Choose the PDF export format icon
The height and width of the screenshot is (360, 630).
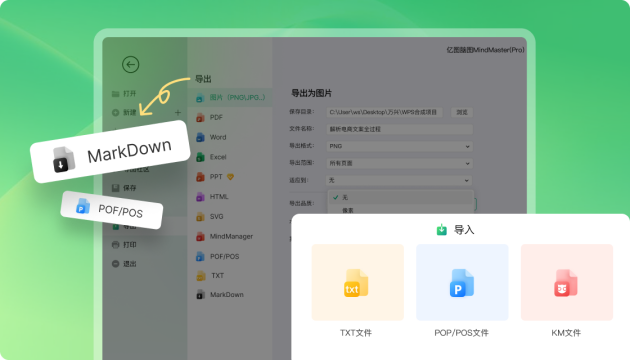[x=200, y=117]
